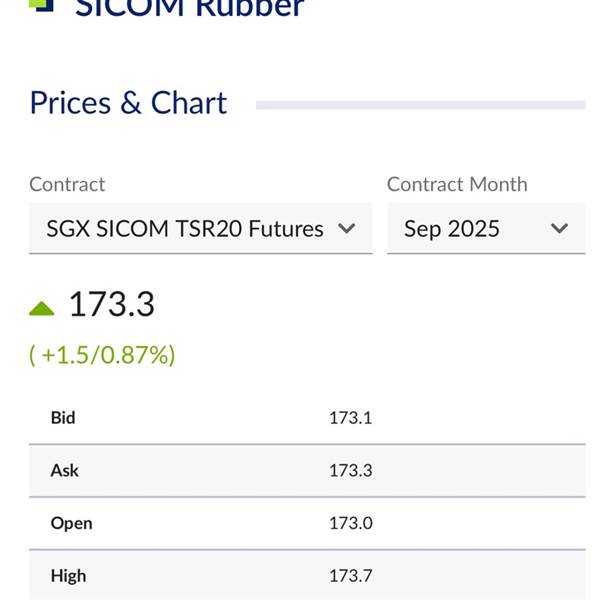Click the Ask value 173.3
Screen dimensions: 600x600
pyautogui.click(x=351, y=470)
